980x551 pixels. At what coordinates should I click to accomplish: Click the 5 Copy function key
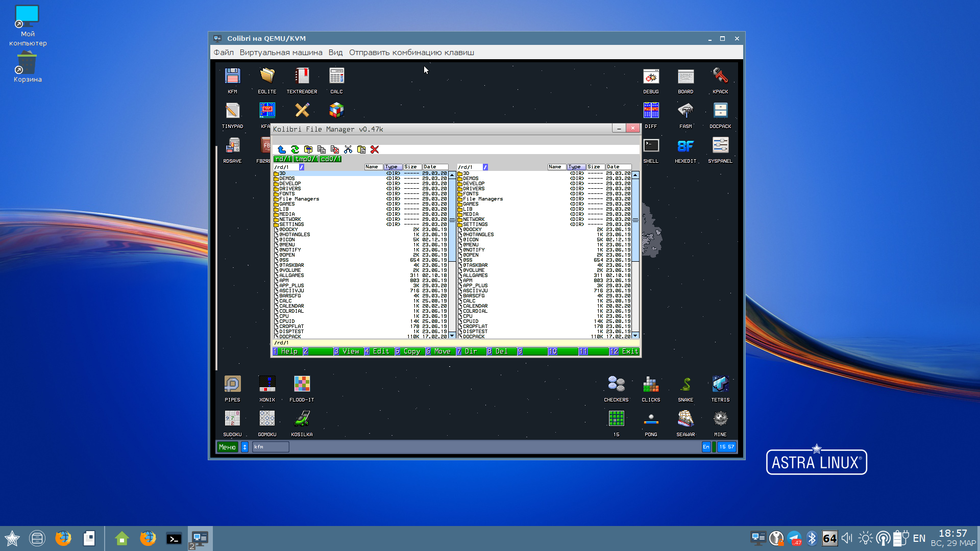[410, 352]
